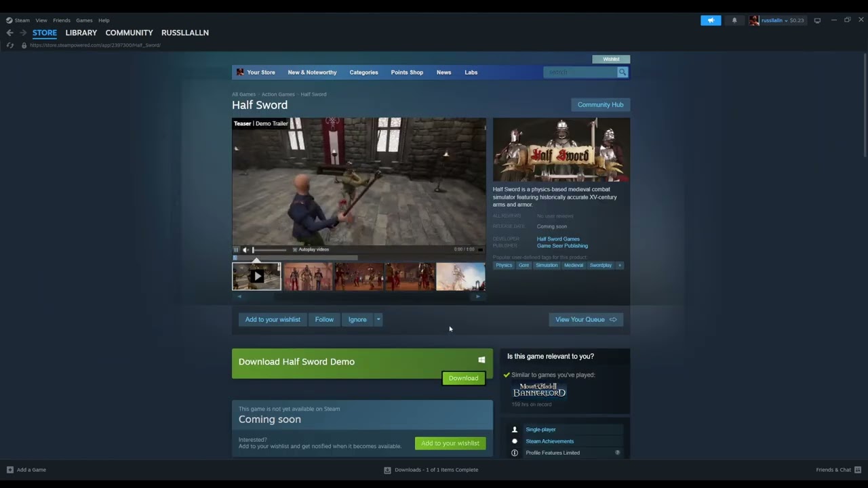Open the New & Noteworthy menu

(x=312, y=72)
